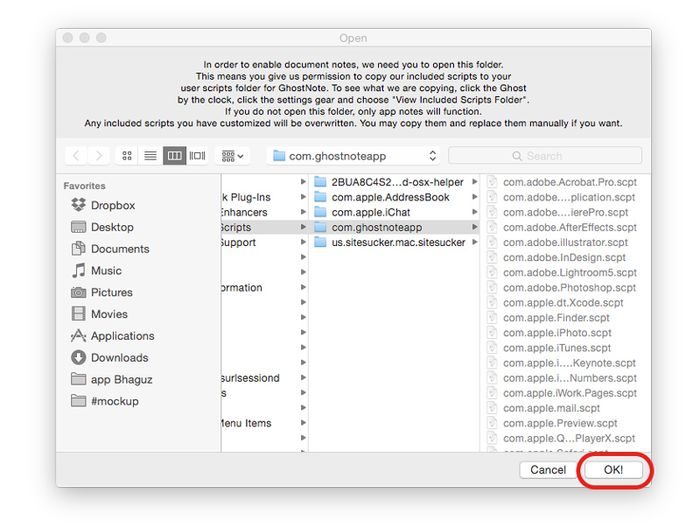
Task: Select com.adobe.Lightroom5.scpt file
Action: 562,273
